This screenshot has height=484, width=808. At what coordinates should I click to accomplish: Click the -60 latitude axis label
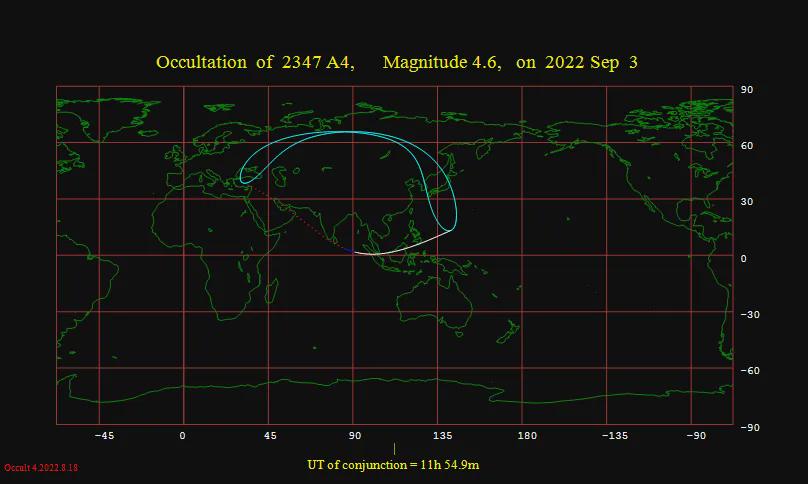click(748, 371)
